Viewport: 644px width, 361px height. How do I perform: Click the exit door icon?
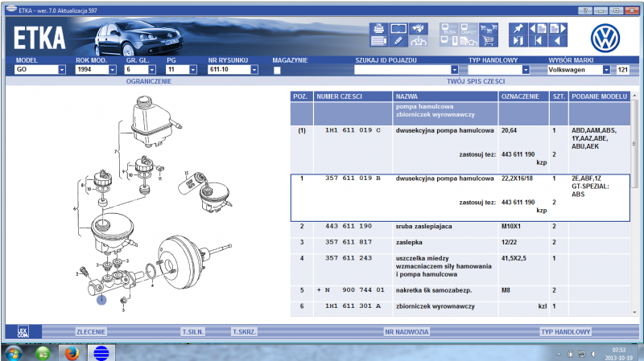point(518,41)
